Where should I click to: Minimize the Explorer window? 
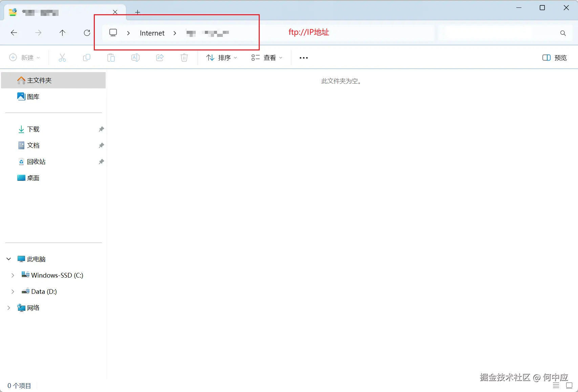pyautogui.click(x=519, y=7)
